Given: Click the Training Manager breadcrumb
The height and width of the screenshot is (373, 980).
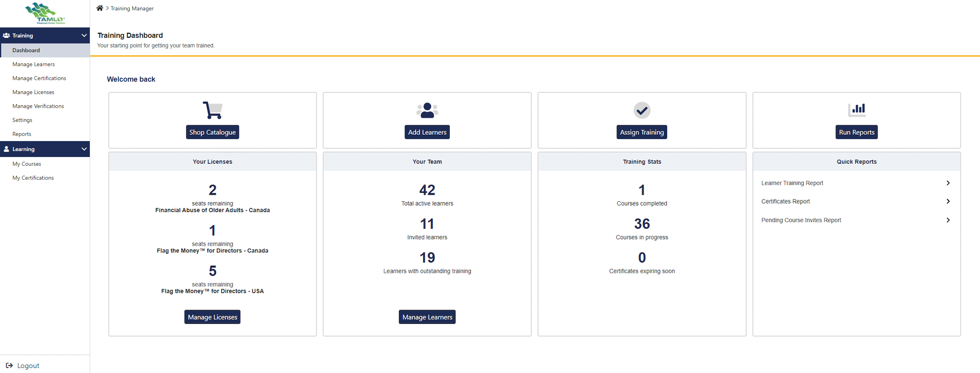Looking at the screenshot, I should (132, 8).
